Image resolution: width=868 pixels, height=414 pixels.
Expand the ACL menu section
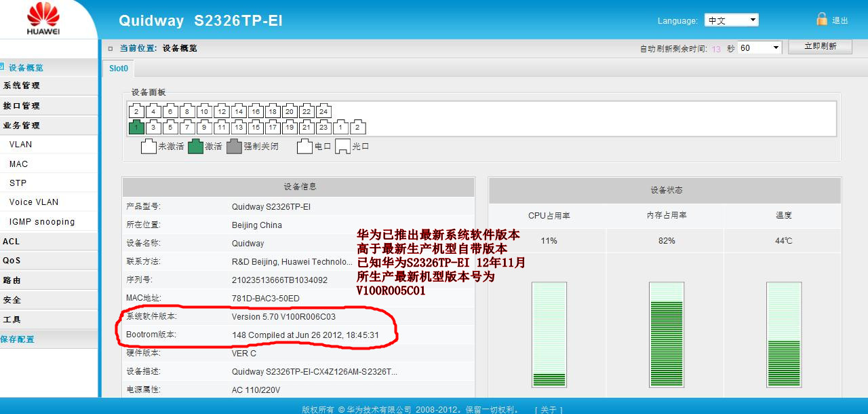49,242
